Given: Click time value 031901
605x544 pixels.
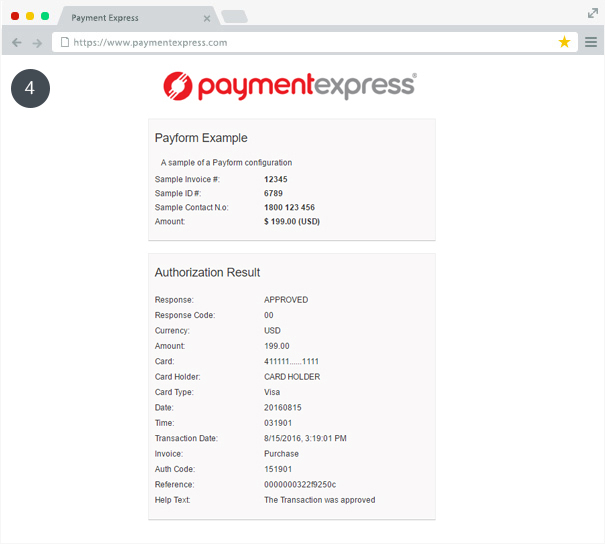Looking at the screenshot, I should (278, 423).
